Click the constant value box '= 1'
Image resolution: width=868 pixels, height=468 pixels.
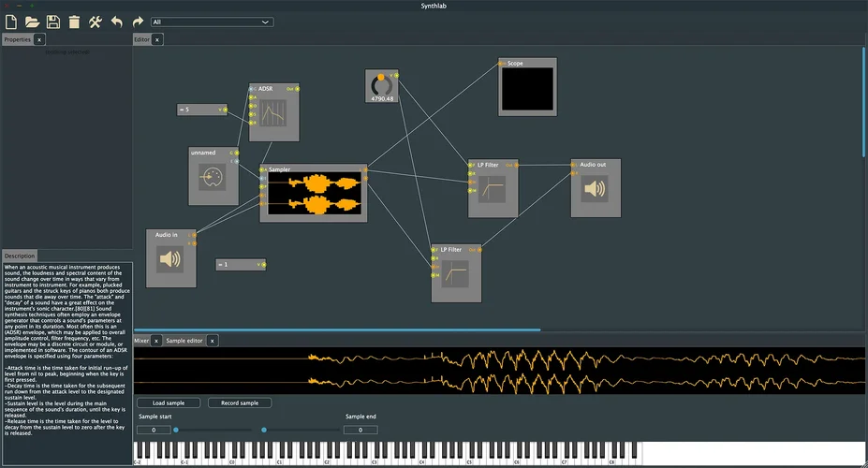(241, 265)
